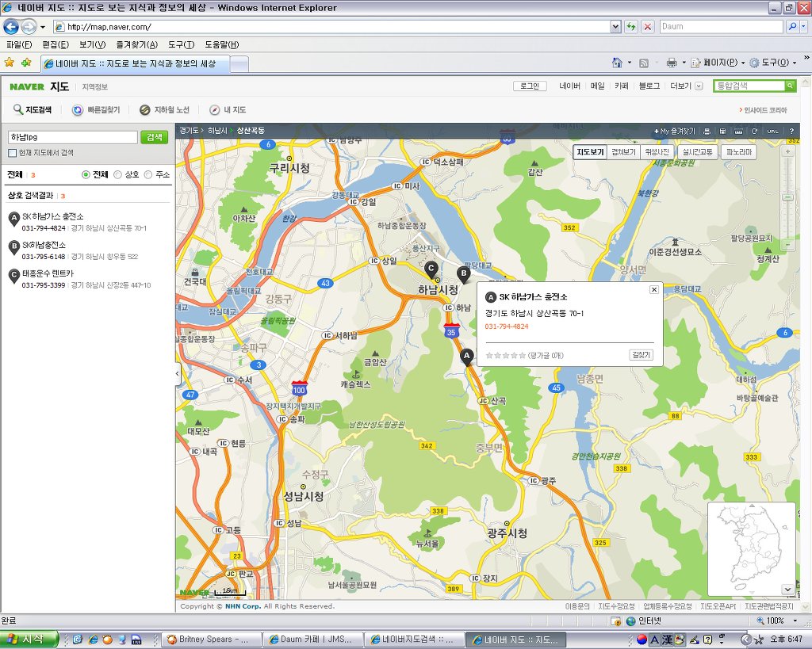Screen dimensions: 812x649
Task: Open the recent pages dropdown next to Forward
Action: tap(43, 27)
